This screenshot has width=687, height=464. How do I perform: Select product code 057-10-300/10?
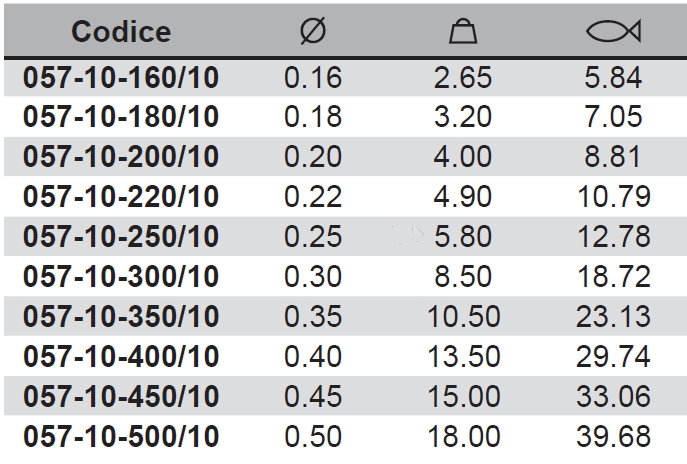121,277
